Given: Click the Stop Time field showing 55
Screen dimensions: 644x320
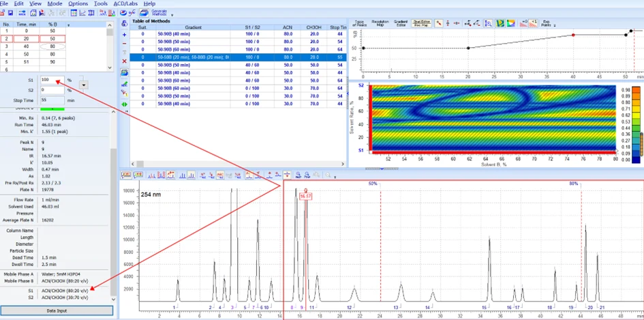Looking at the screenshot, I should [x=52, y=100].
